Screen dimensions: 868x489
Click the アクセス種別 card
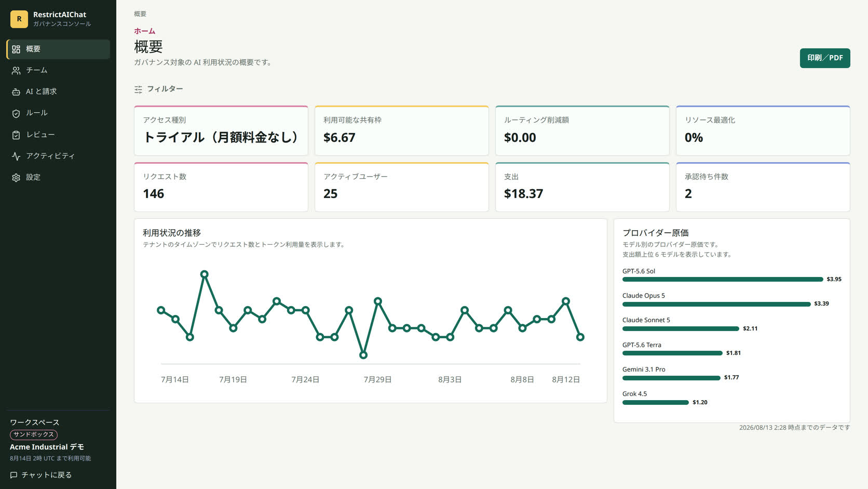(x=221, y=130)
